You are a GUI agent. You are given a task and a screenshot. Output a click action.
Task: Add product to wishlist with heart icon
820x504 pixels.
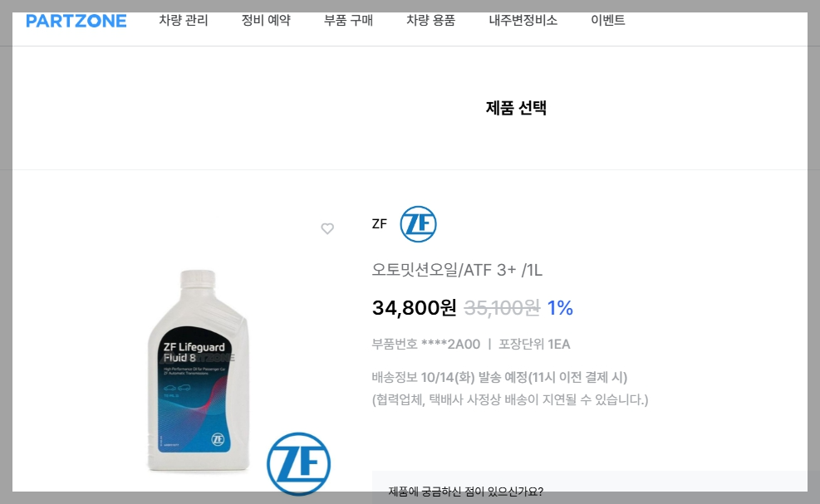327,228
